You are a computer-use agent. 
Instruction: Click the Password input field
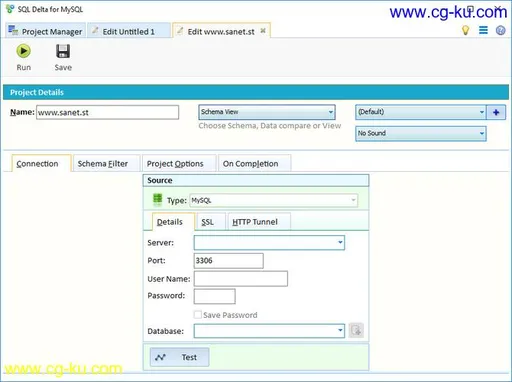click(214, 296)
